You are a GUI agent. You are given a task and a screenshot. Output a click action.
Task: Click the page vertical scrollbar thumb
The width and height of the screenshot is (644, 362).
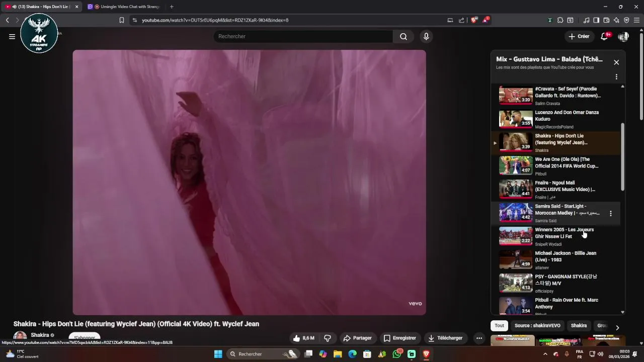[641, 75]
